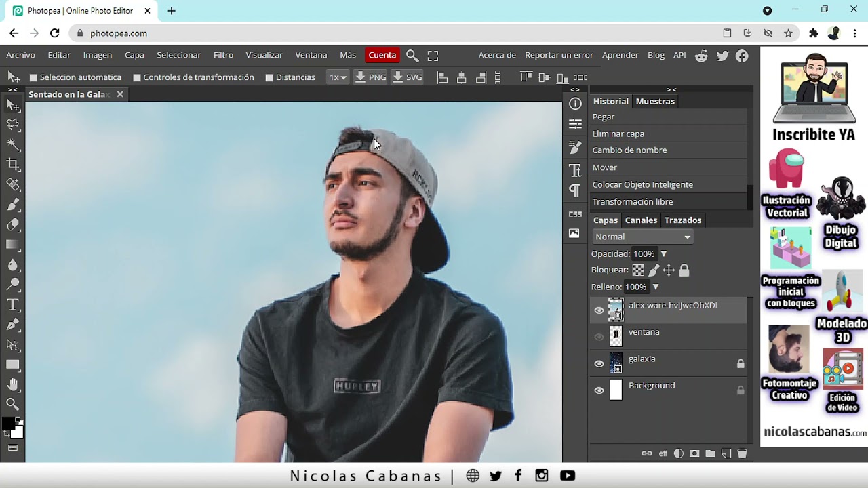
Task: Hide the Background layer
Action: coord(599,390)
